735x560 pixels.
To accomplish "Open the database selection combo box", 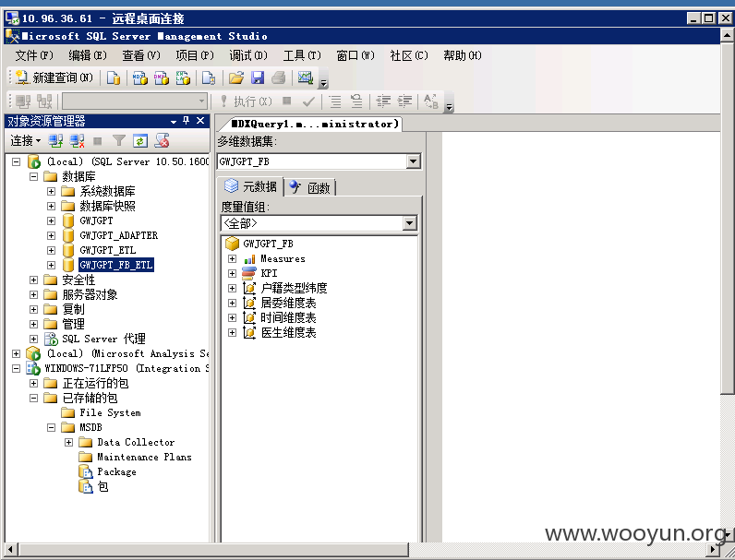I will (x=135, y=101).
